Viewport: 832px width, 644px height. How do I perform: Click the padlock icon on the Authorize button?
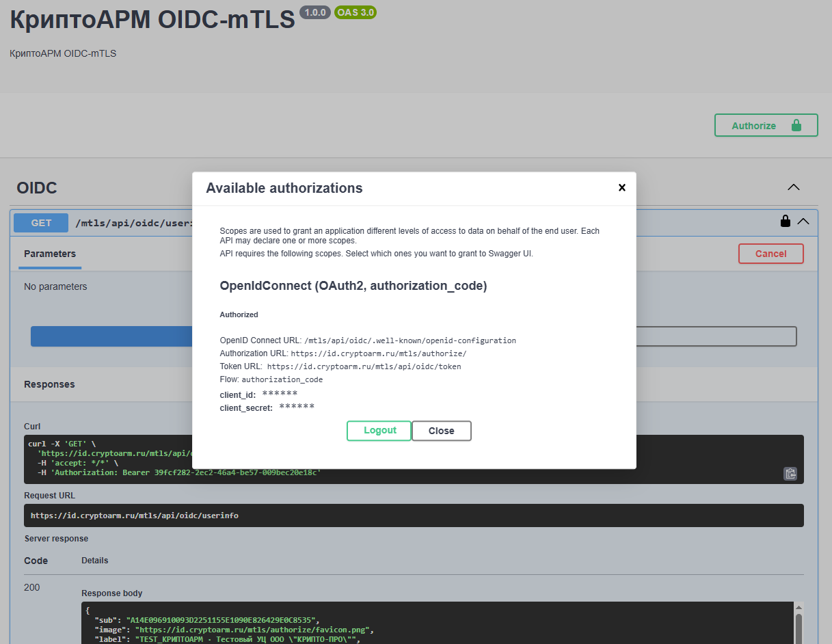point(796,125)
